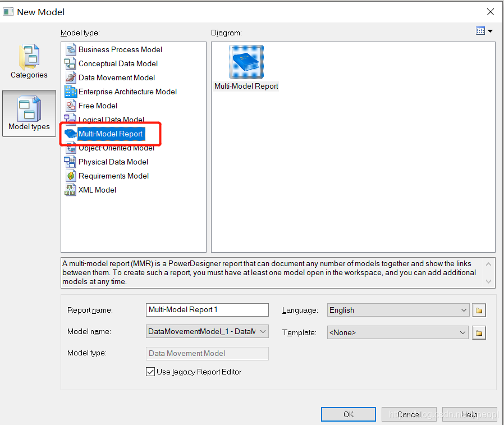The image size is (504, 425).
Task: Select Business Process Model text
Action: 120,49
